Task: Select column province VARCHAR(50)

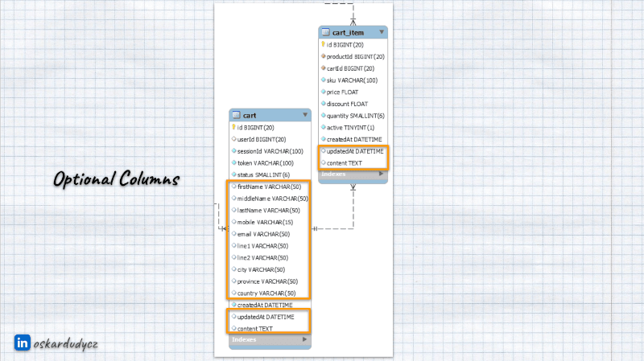Action: point(267,282)
